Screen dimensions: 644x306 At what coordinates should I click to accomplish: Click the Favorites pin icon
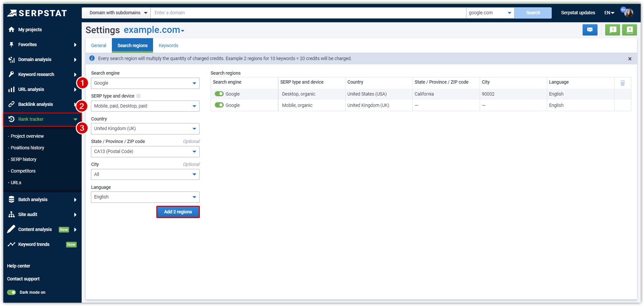point(11,44)
